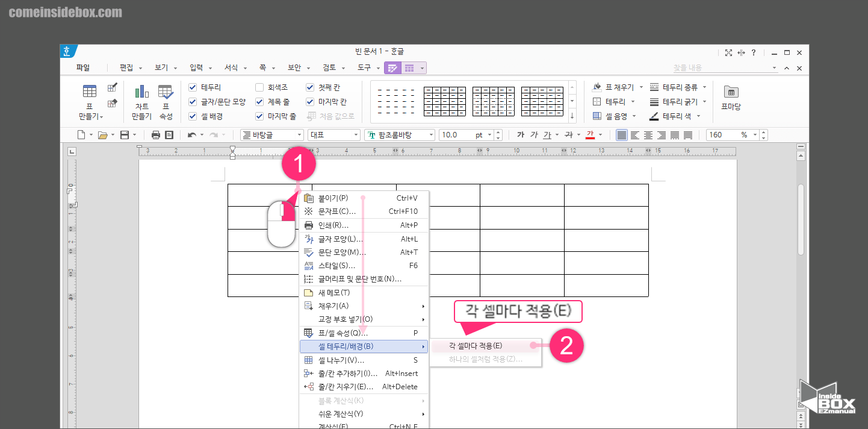Enable the 회색조 (Grayscale) checkbox
The width and height of the screenshot is (868, 429).
pyautogui.click(x=261, y=86)
